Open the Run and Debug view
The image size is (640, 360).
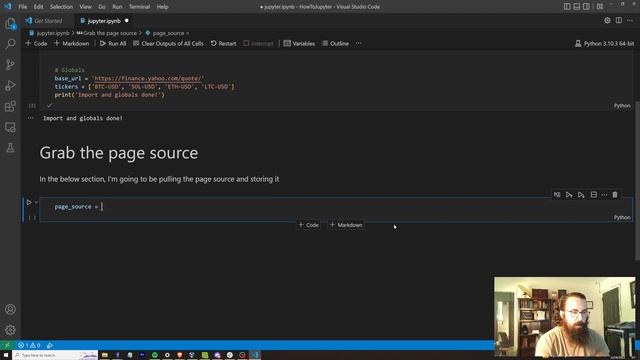tap(10, 85)
